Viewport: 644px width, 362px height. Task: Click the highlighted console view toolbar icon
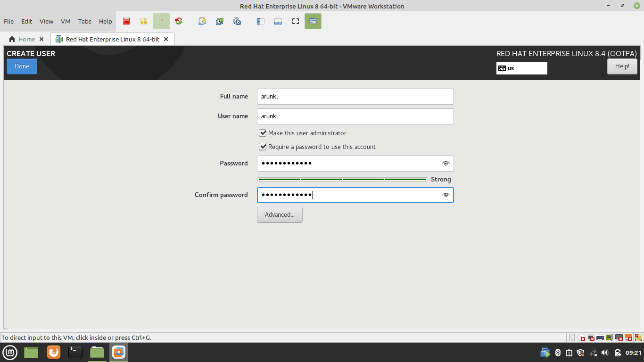point(313,21)
